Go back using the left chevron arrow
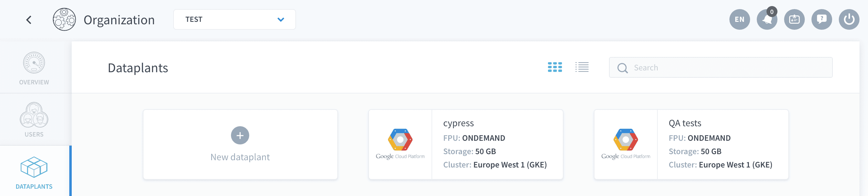 click(29, 20)
